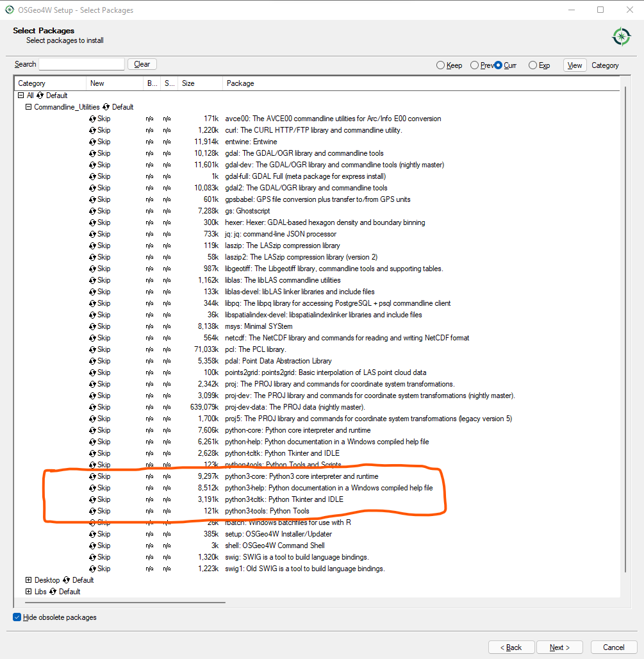Click the Skip icon for python3-tools

(x=92, y=512)
